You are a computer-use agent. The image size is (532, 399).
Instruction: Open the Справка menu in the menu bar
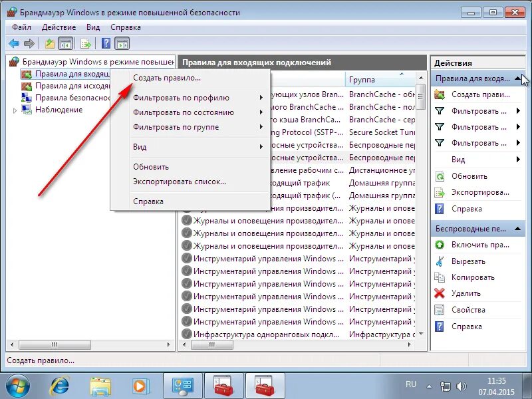coord(126,27)
